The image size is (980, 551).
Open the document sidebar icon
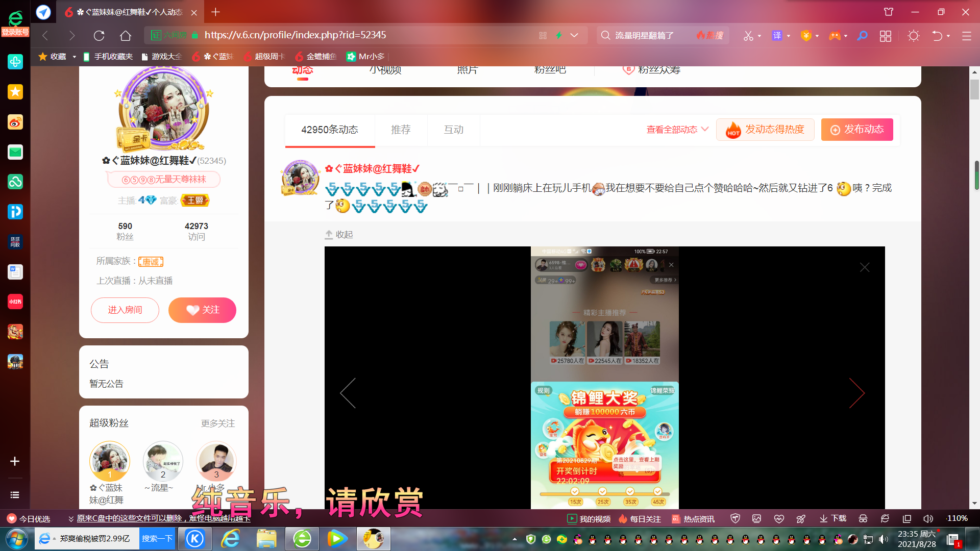click(x=15, y=272)
